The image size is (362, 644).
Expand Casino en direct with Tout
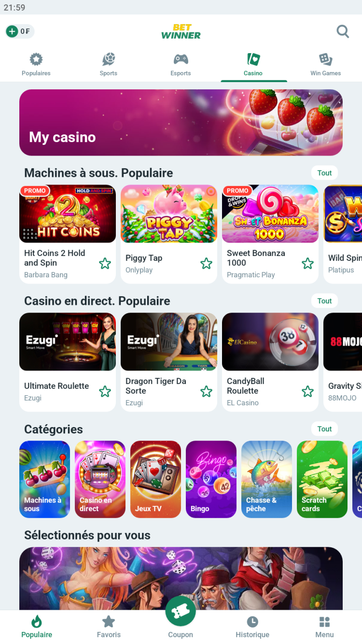pyautogui.click(x=324, y=301)
